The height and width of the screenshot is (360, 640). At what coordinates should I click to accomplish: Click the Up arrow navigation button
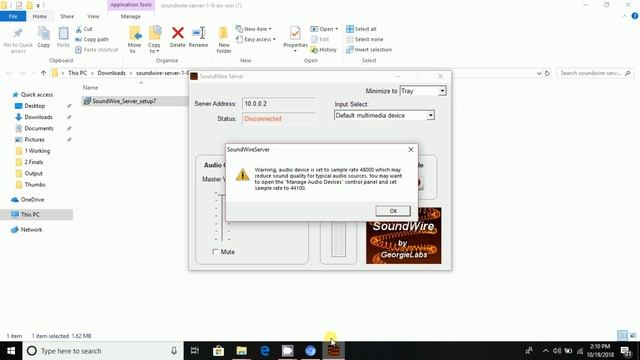coord(43,73)
